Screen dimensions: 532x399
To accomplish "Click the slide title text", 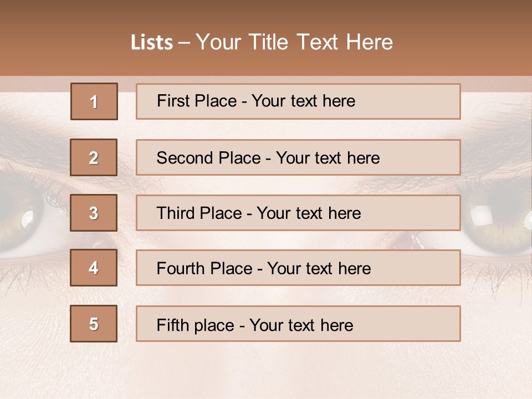I will point(262,42).
